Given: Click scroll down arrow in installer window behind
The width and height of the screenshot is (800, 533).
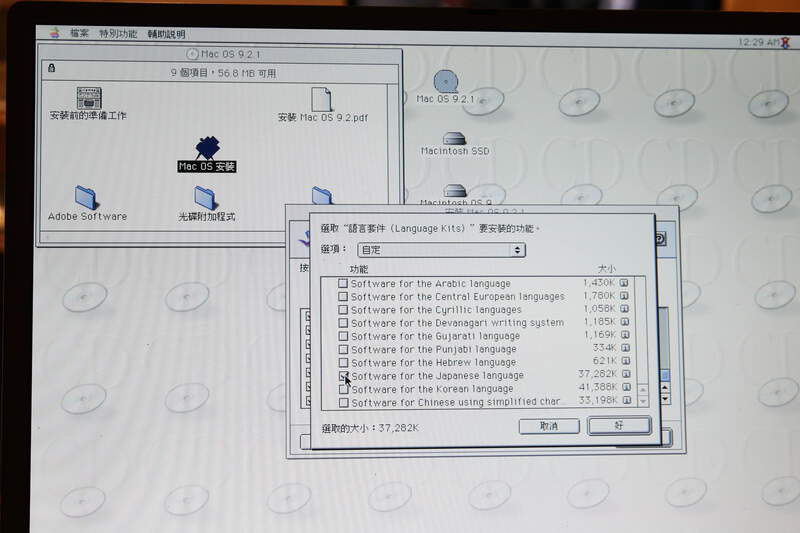Looking at the screenshot, I should coord(665,399).
